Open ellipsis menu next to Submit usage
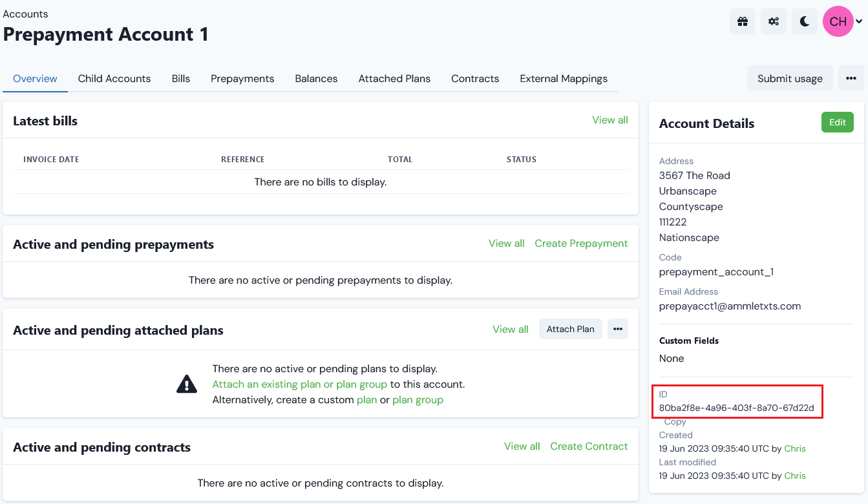Viewport: 868px width, 504px height. click(851, 78)
